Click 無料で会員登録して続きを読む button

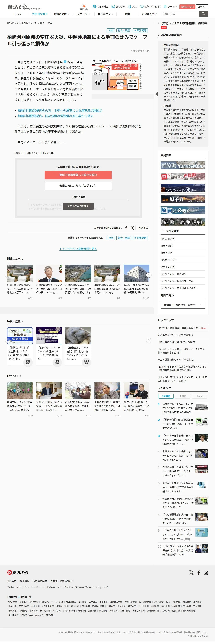click(78, 175)
